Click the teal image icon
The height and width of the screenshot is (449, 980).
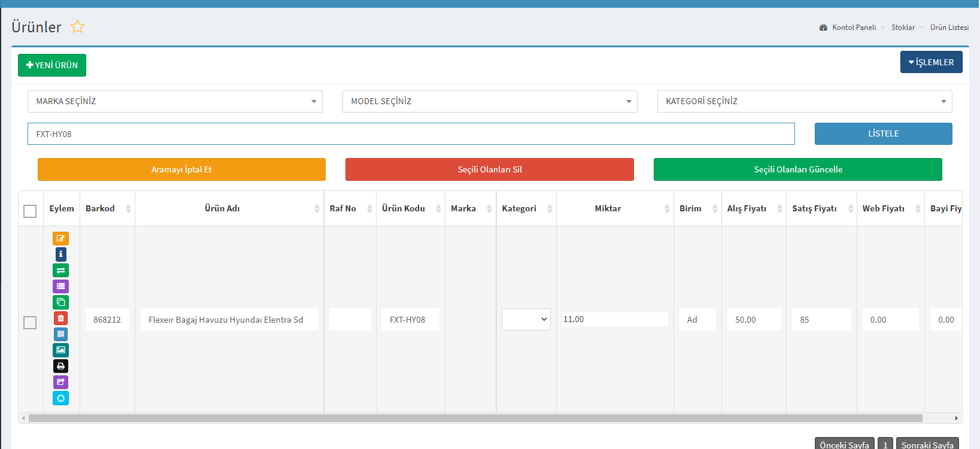click(60, 350)
